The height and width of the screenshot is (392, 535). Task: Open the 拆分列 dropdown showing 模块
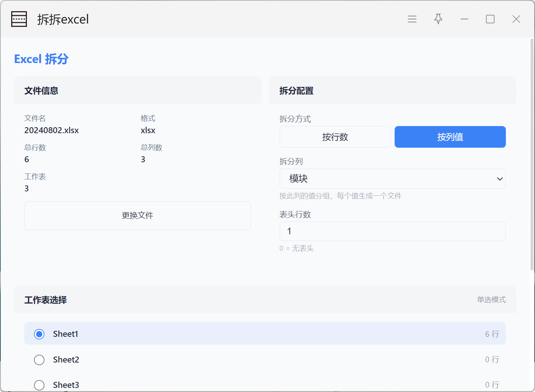point(393,179)
